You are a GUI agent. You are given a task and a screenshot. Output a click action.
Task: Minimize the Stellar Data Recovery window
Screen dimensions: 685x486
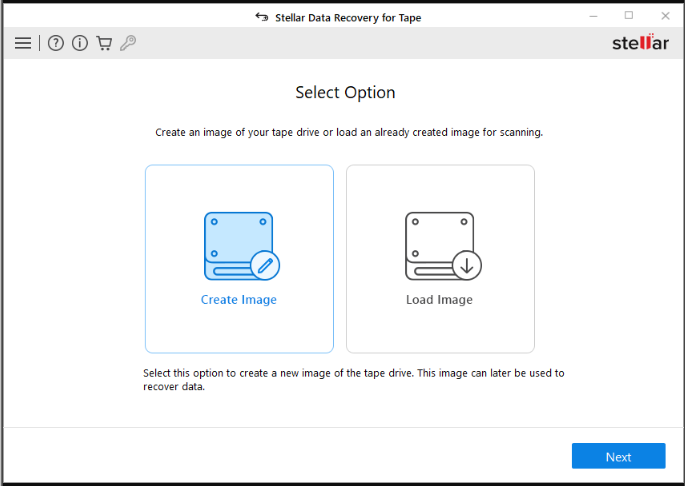(x=592, y=15)
